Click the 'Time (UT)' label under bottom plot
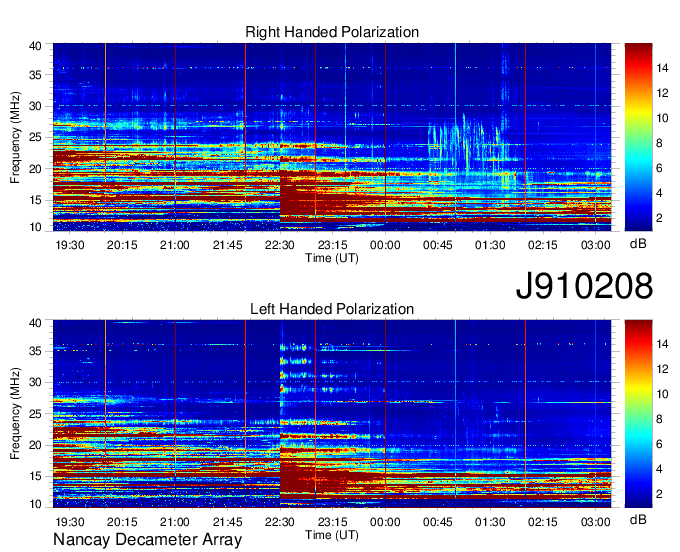This screenshot has height=552, width=680. 332,535
